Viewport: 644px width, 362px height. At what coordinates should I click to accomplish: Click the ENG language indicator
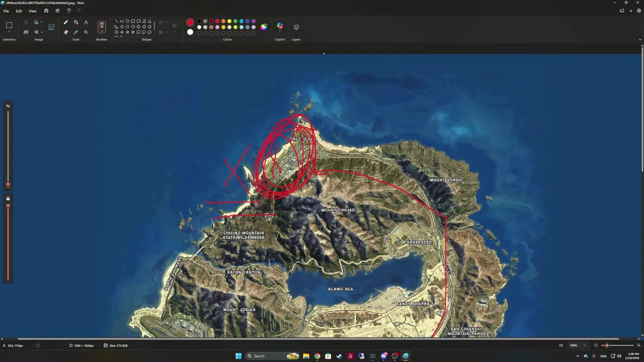coord(603,356)
